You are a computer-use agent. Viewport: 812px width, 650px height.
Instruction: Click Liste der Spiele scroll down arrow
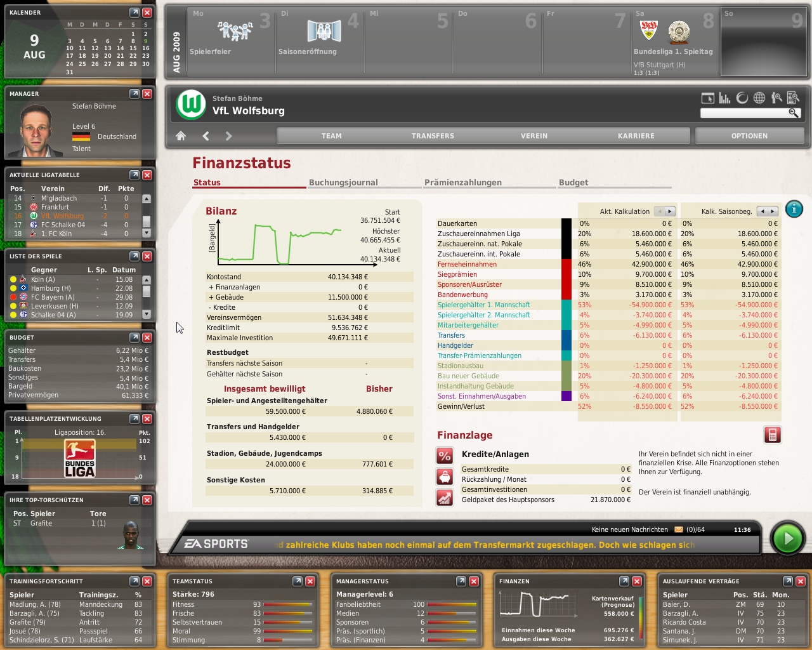click(x=147, y=314)
